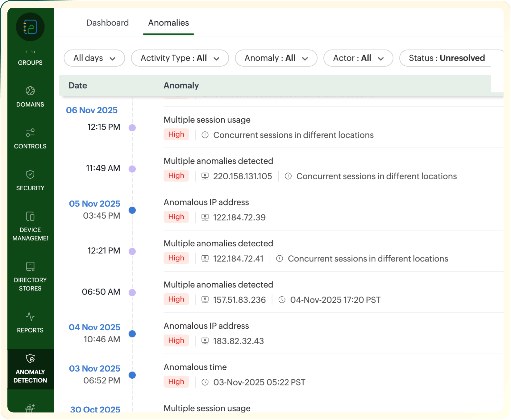511x420 pixels.
Task: Select the Directory Stores icon
Action: click(30, 273)
